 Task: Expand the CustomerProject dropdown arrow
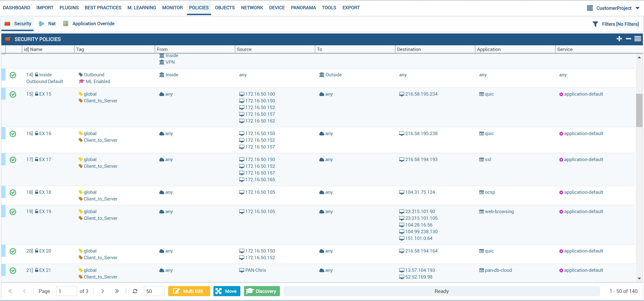(637, 8)
